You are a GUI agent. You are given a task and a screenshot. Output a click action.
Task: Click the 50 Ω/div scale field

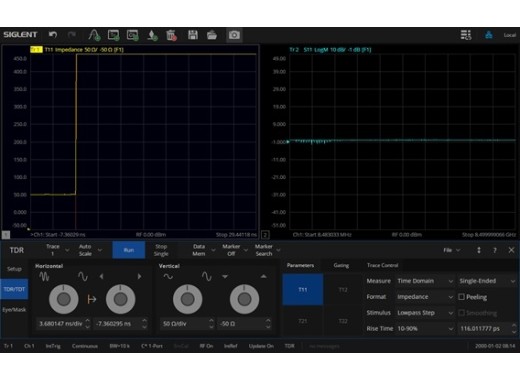pyautogui.click(x=187, y=324)
